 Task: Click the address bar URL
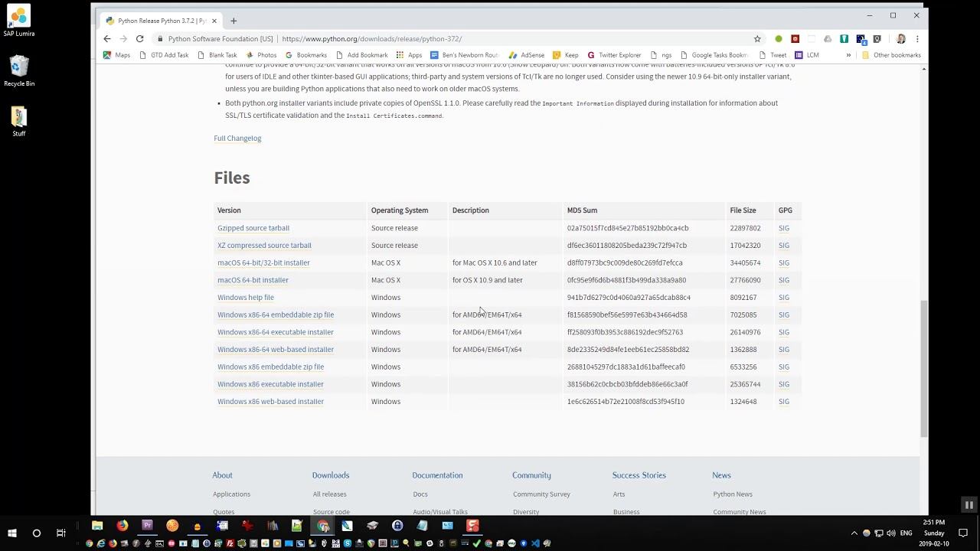click(371, 39)
